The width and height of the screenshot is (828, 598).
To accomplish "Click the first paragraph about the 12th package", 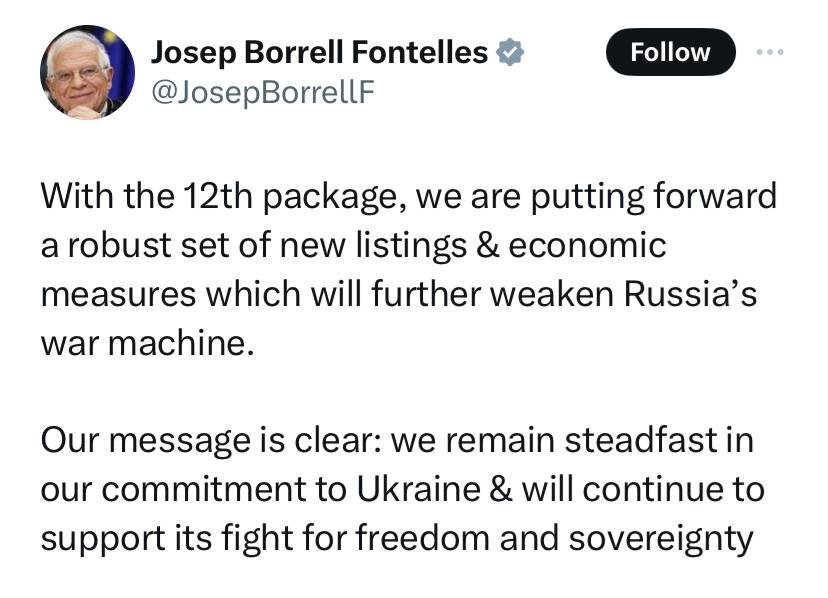I will click(x=409, y=269).
